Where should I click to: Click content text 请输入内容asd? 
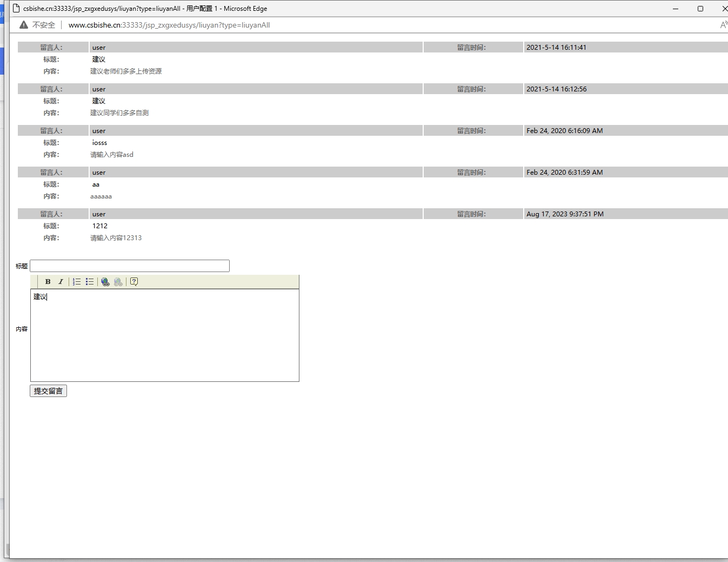click(x=112, y=155)
